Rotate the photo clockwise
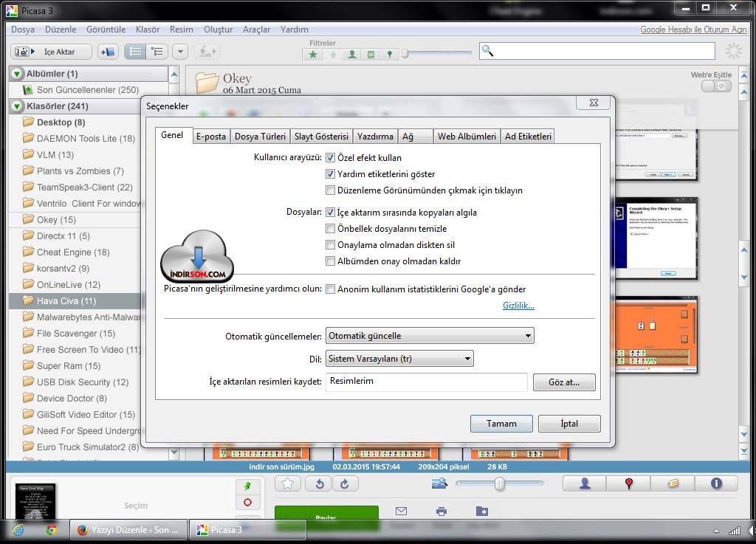The height and width of the screenshot is (544, 756). coord(345,483)
